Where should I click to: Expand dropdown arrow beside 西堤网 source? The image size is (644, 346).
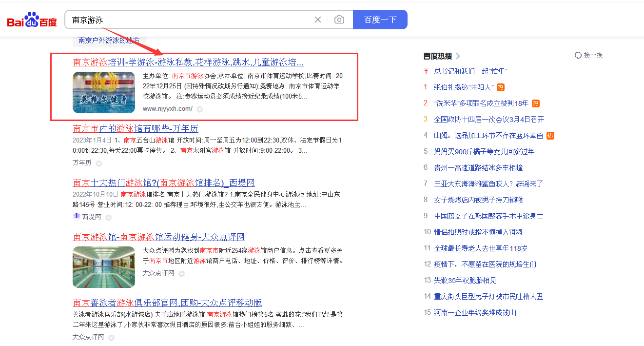[108, 218]
